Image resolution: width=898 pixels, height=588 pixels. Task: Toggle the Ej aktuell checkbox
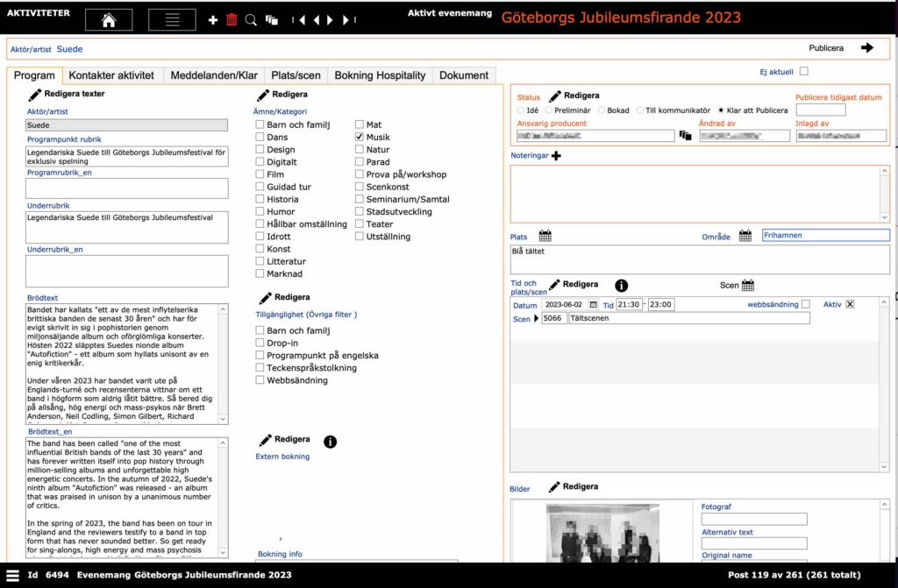[804, 71]
